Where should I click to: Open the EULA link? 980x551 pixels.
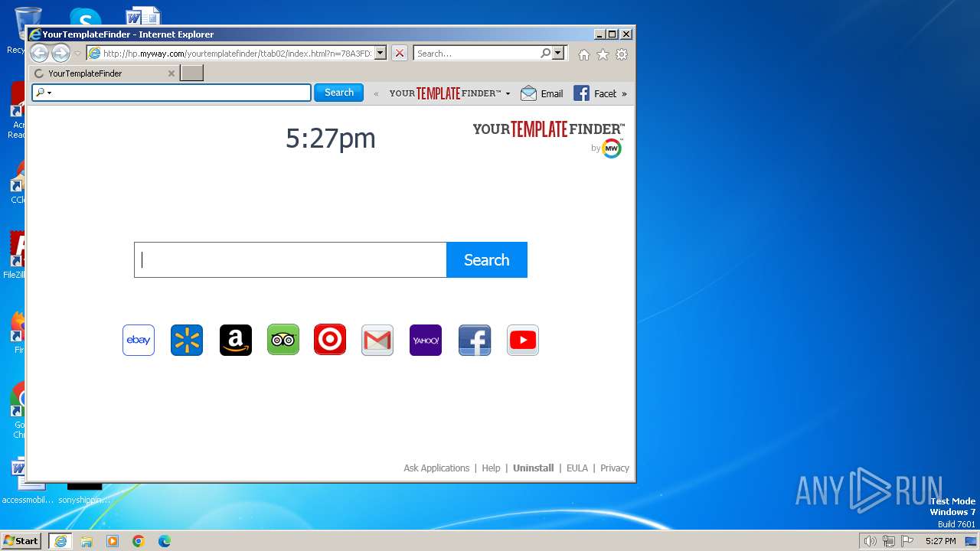click(577, 468)
